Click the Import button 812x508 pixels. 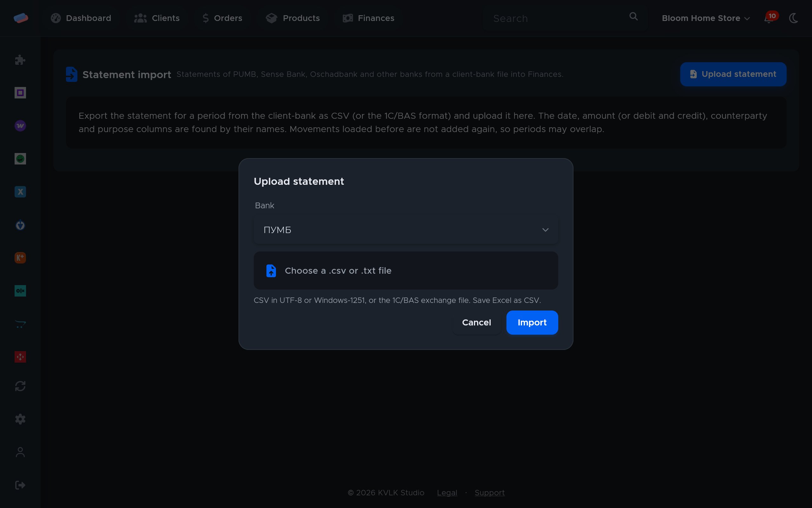(532, 323)
